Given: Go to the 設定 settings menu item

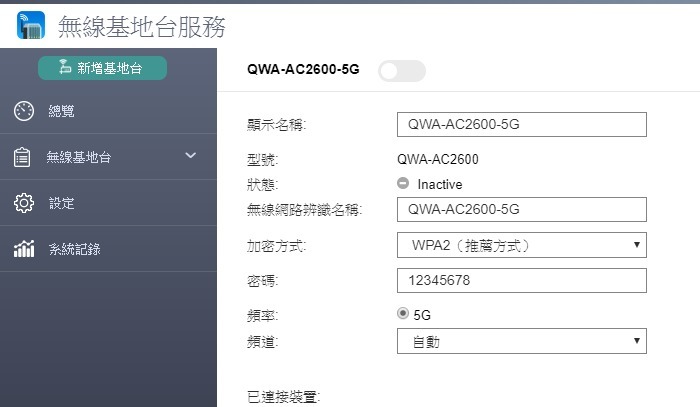Looking at the screenshot, I should click(x=62, y=203).
